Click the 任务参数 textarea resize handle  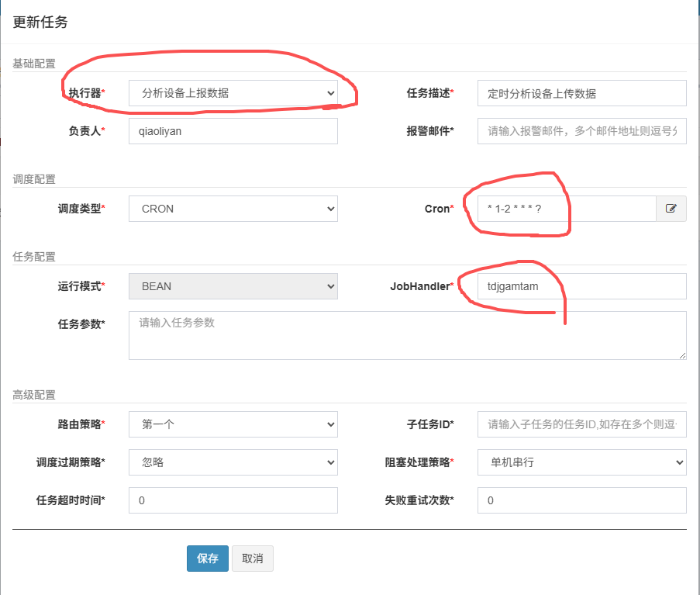[682, 355]
